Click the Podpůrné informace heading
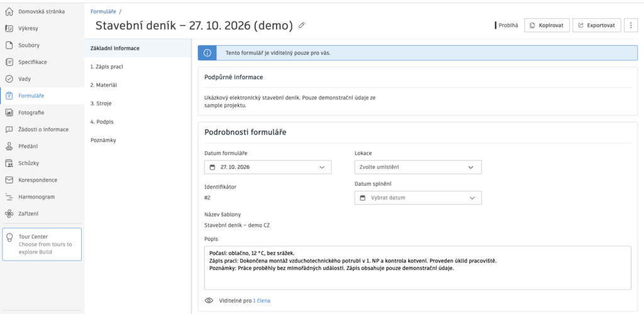 coord(234,77)
